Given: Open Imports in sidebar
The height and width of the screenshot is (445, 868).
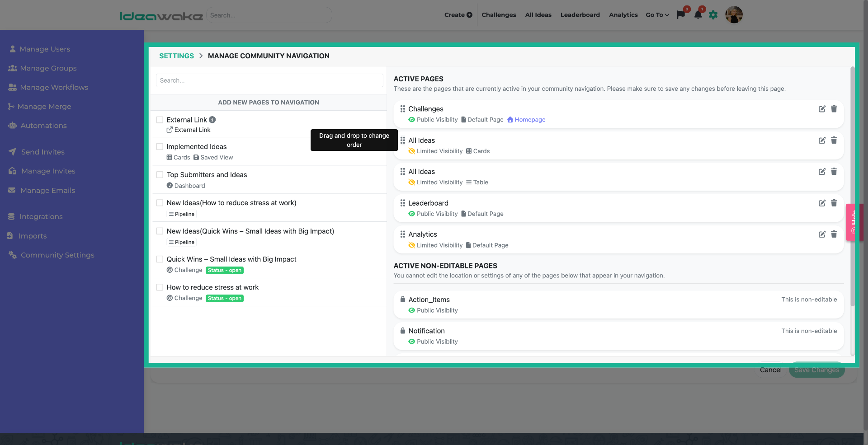Looking at the screenshot, I should [x=28, y=236].
